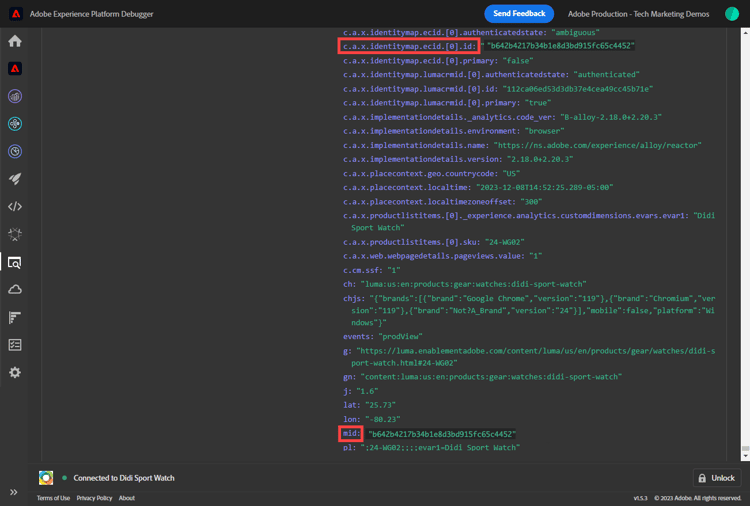Image resolution: width=750 pixels, height=506 pixels.
Task: Open the code brackets icon in sidebar
Action: pos(15,207)
